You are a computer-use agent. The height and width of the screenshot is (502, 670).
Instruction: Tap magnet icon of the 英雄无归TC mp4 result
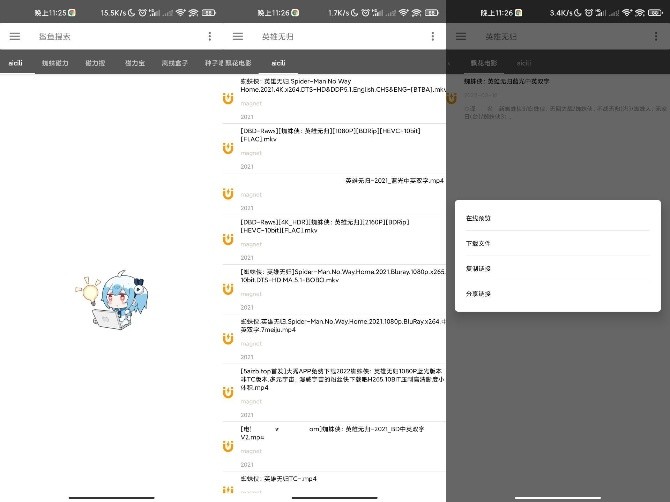[228, 490]
